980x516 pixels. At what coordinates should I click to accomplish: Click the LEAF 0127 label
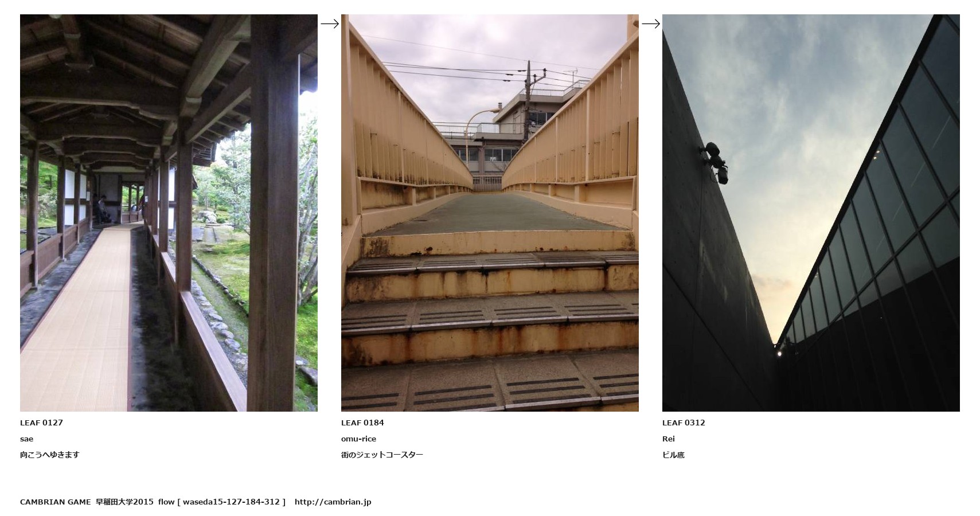click(41, 423)
